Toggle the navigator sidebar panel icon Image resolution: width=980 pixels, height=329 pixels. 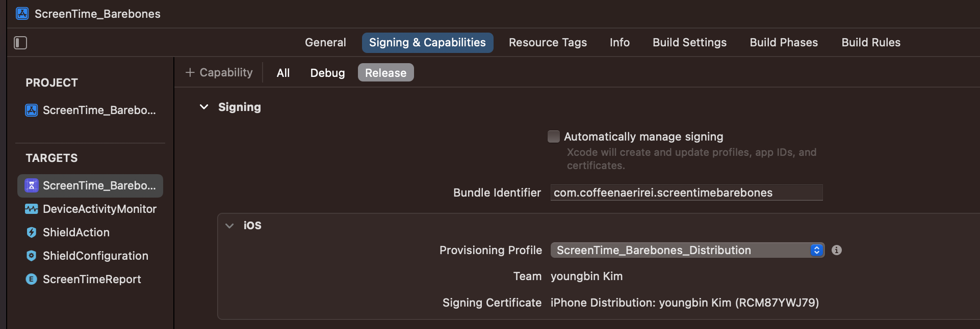click(20, 43)
